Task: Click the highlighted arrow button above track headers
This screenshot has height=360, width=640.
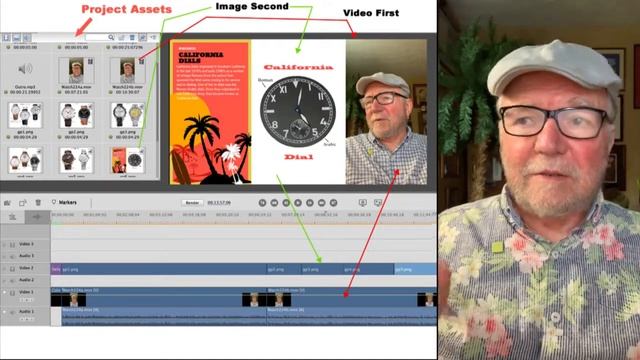Action: 37,217
